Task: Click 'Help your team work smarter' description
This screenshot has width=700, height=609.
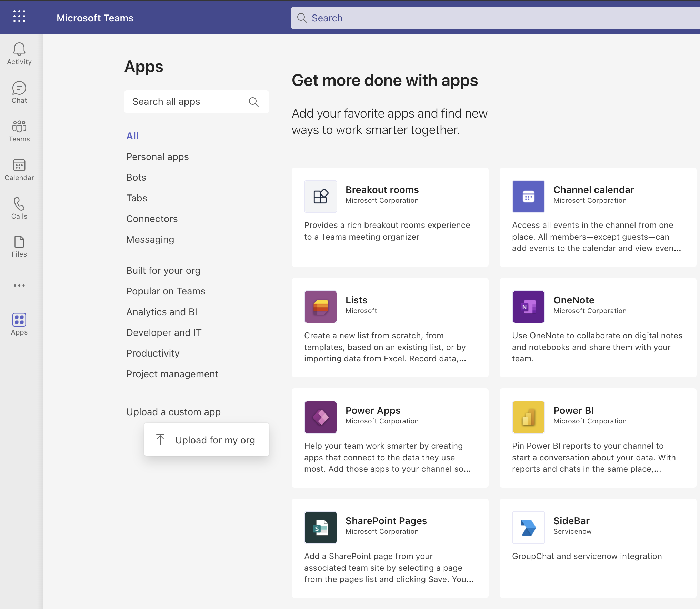Action: [x=388, y=457]
